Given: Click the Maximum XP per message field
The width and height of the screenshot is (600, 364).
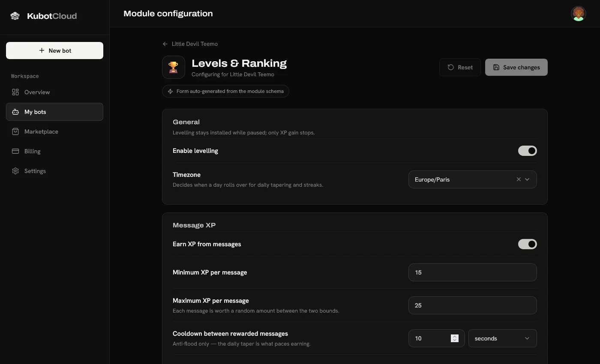Looking at the screenshot, I should (473, 305).
